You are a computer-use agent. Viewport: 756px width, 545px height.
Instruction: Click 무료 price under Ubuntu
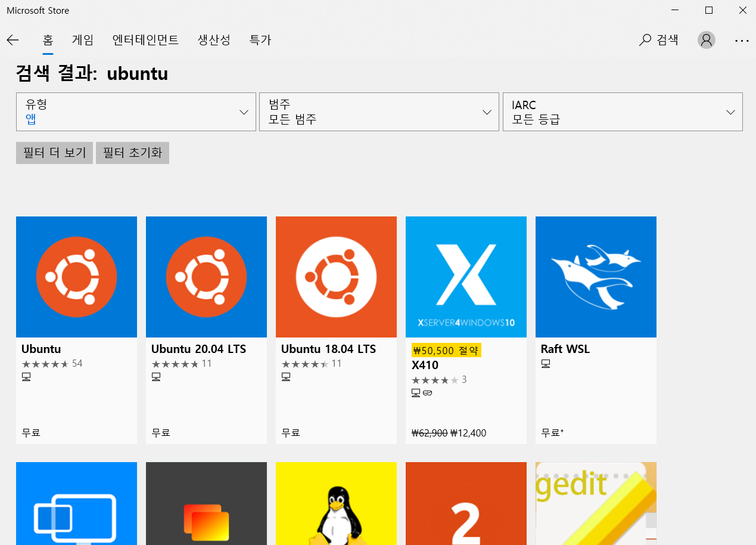pos(31,433)
